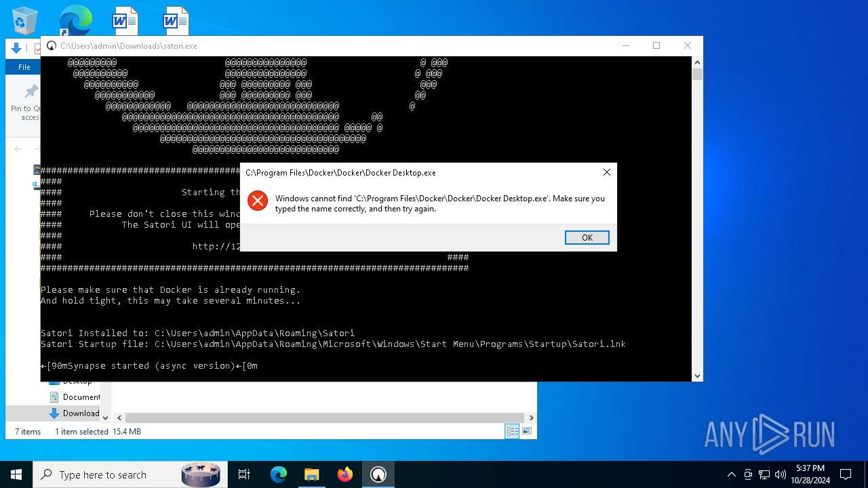Open the File tab in File Explorer

(x=24, y=67)
